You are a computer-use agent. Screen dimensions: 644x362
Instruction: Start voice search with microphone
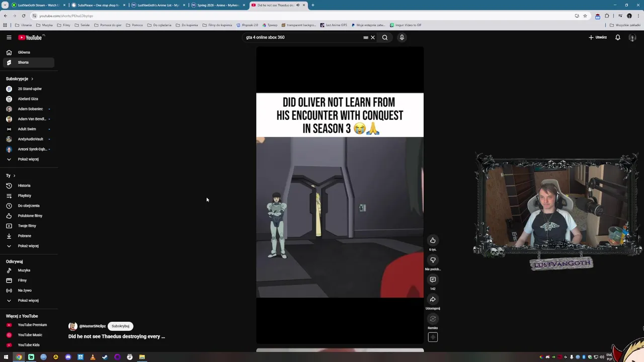[x=402, y=37]
